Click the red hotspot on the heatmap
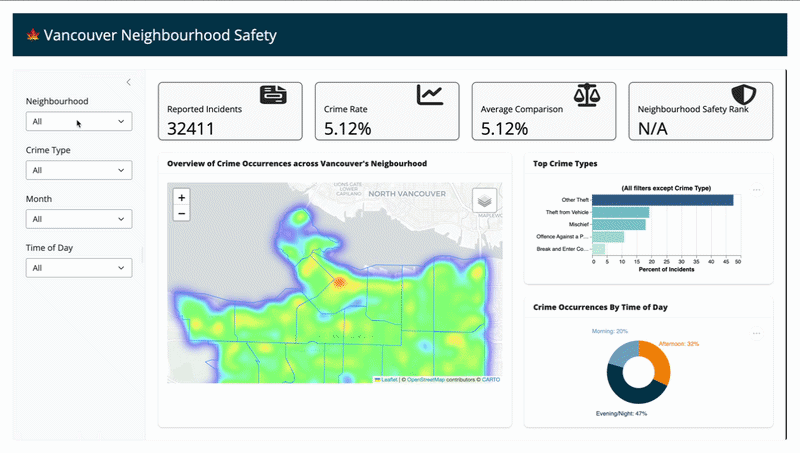The height and width of the screenshot is (453, 800). pos(340,283)
